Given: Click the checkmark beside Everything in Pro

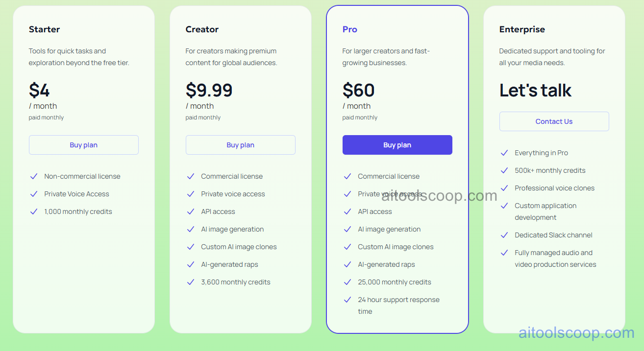Looking at the screenshot, I should click(504, 153).
